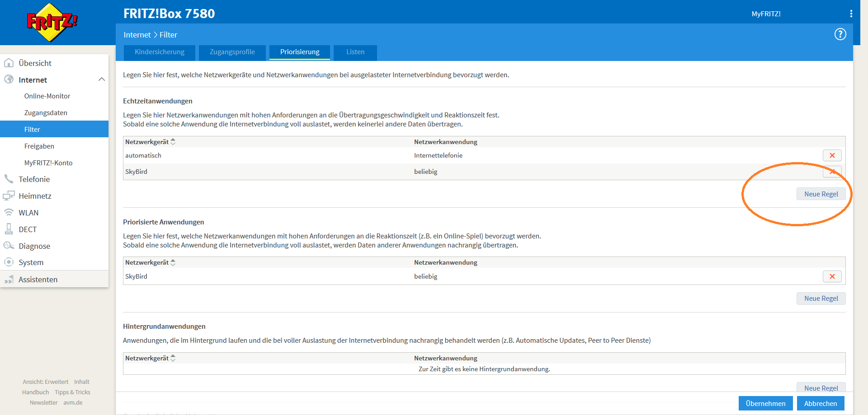Viewport: 868px width, 415px height.
Task: Click the Heimnetz network devices icon
Action: pos(9,196)
